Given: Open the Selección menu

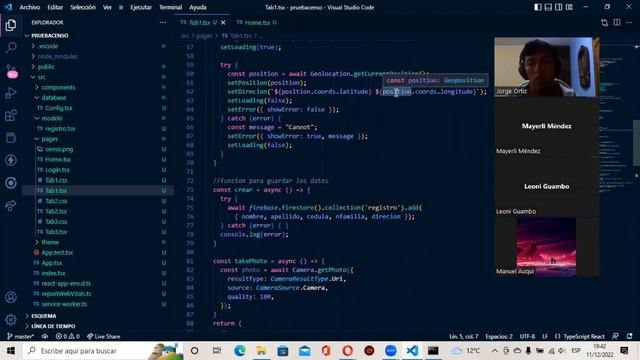Looking at the screenshot, I should click(83, 7).
